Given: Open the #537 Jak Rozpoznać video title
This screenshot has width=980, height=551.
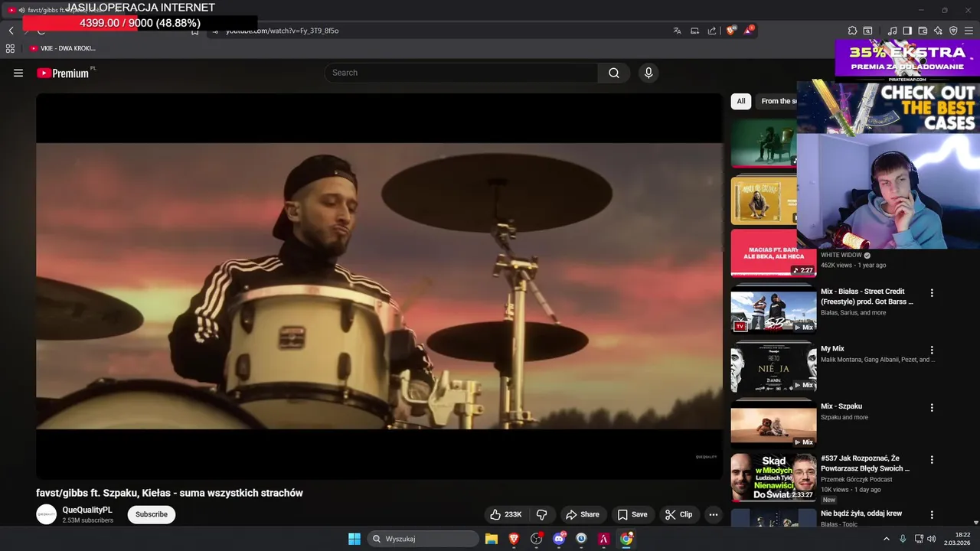Looking at the screenshot, I should pyautogui.click(x=865, y=463).
